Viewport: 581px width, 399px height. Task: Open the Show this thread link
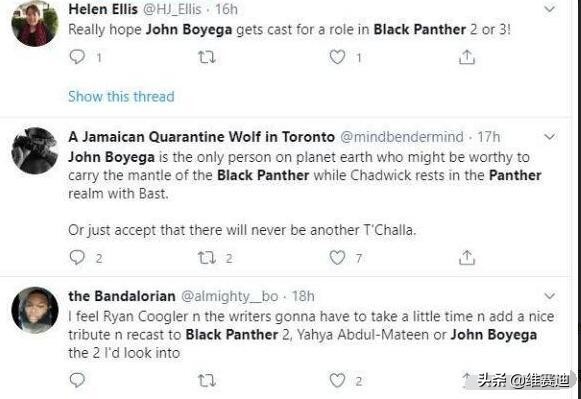coord(121,96)
